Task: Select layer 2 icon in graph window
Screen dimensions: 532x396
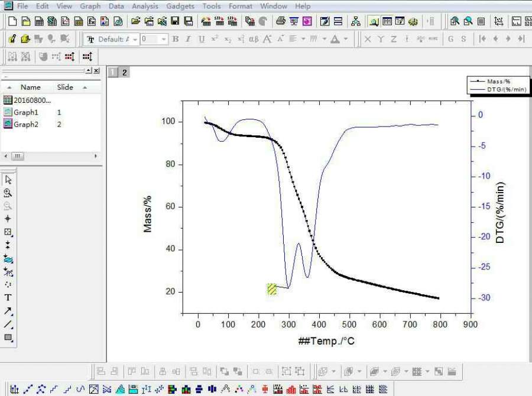Action: tap(125, 72)
